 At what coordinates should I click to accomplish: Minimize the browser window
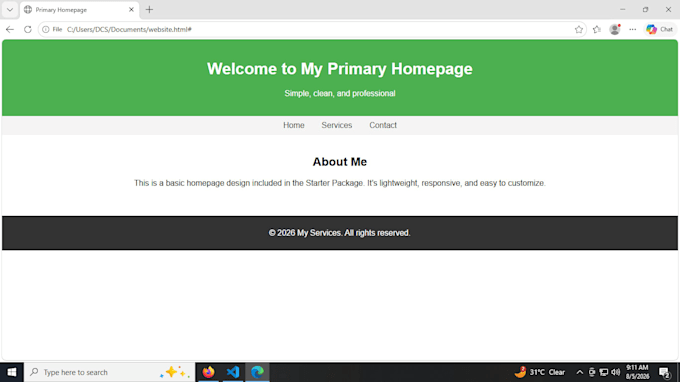(623, 10)
